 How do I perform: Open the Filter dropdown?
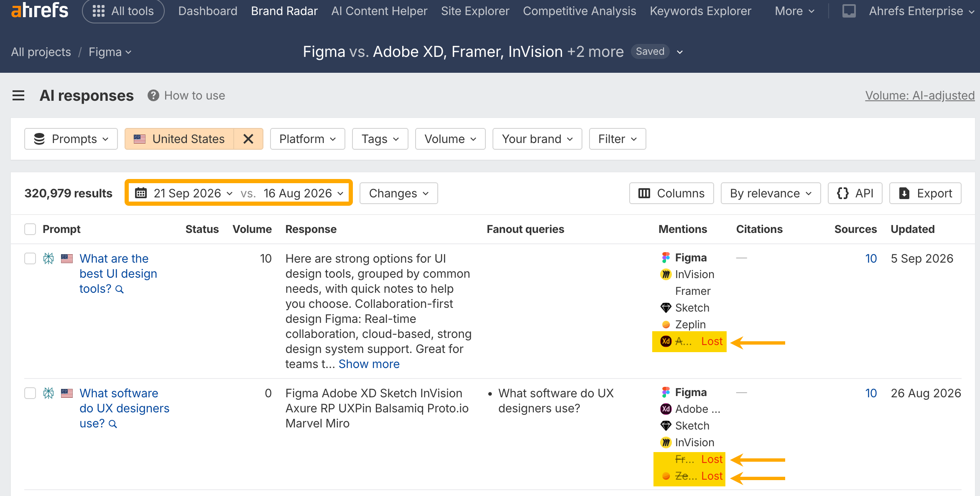click(618, 139)
